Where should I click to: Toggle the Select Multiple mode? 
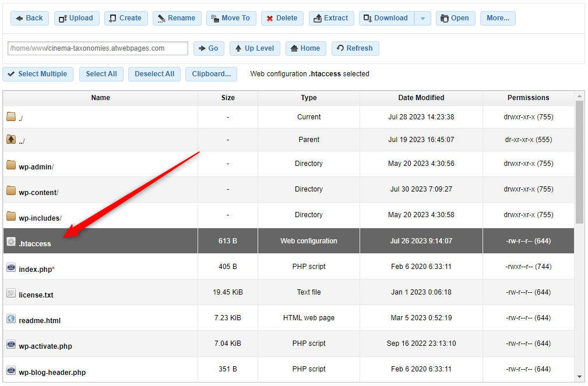[x=37, y=74]
